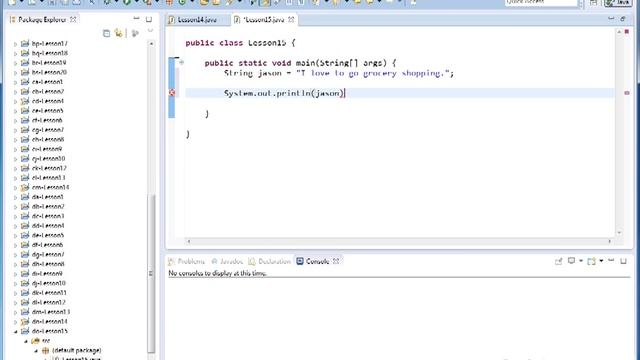Click the Open Console icon
Viewport: 640px width, 360px height.
(591, 261)
